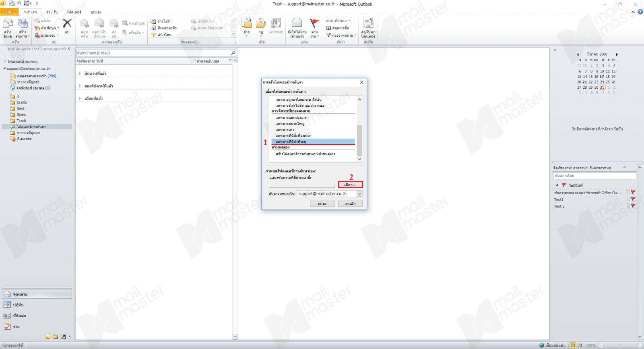
Task: Expand the Two Weeks Ago (สองสัปดาห์ที่แล้ว) group
Action: [80, 86]
